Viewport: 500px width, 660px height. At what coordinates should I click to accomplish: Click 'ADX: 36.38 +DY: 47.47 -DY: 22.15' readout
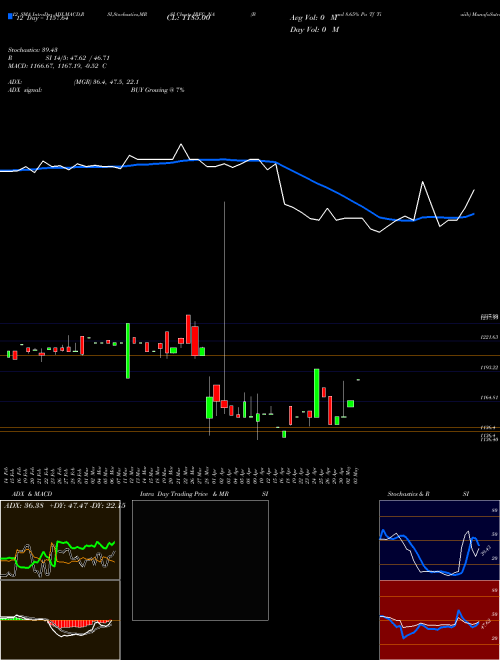click(x=64, y=506)
